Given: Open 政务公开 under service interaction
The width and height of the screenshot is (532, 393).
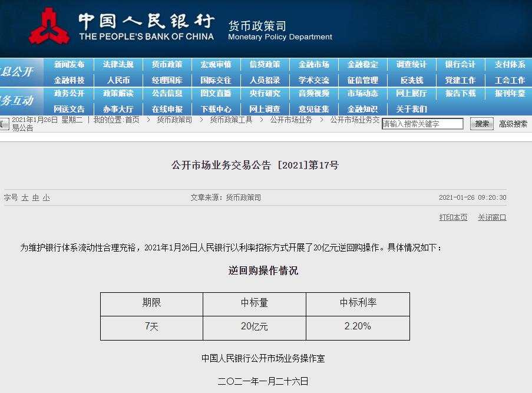Looking at the screenshot, I should coord(69,93).
